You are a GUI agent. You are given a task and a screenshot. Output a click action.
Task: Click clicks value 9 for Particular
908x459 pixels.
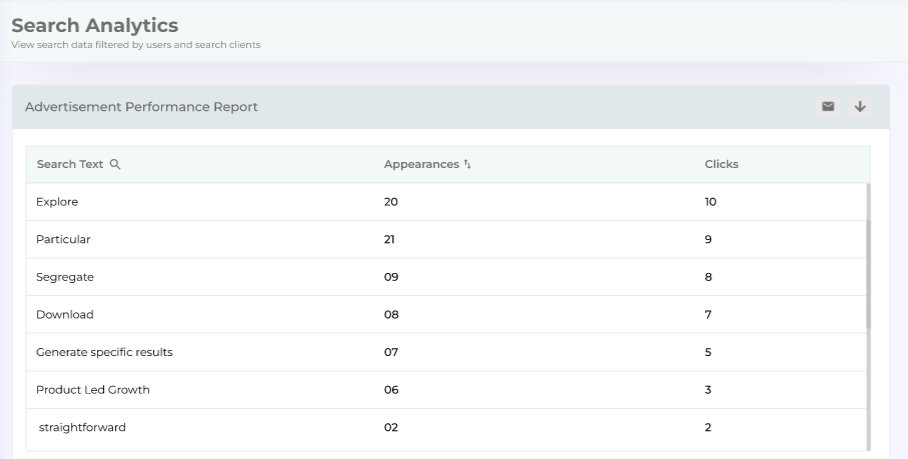(708, 240)
